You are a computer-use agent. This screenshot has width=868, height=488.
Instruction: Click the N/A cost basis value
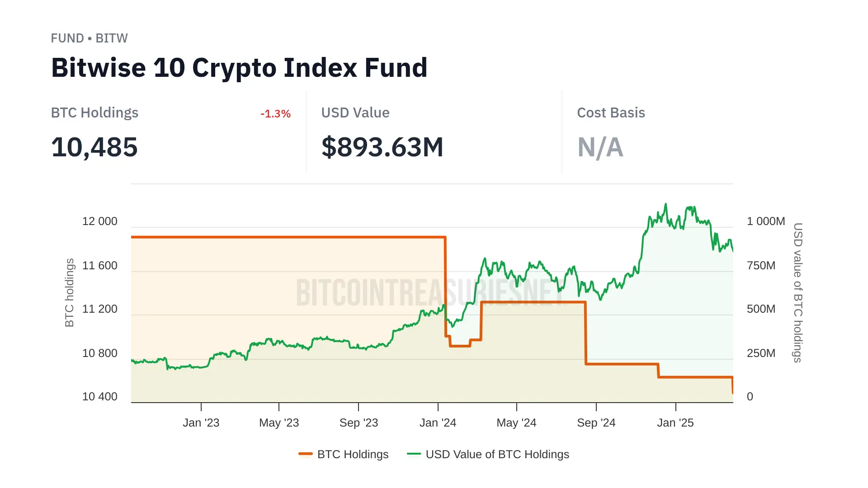[600, 147]
